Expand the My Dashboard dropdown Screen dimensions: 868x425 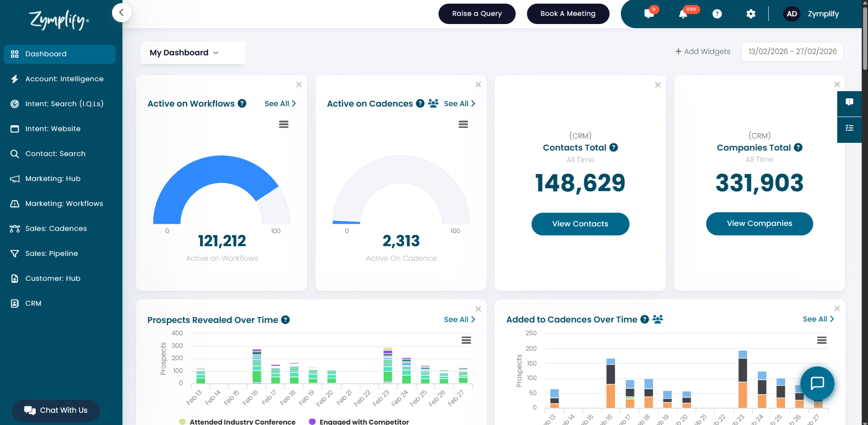193,53
